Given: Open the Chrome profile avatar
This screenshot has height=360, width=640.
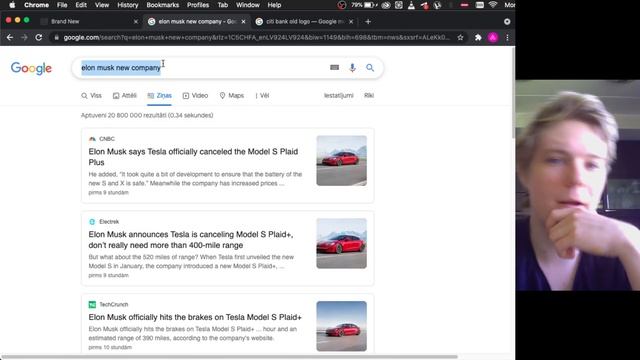Looking at the screenshot, I should click(x=493, y=38).
